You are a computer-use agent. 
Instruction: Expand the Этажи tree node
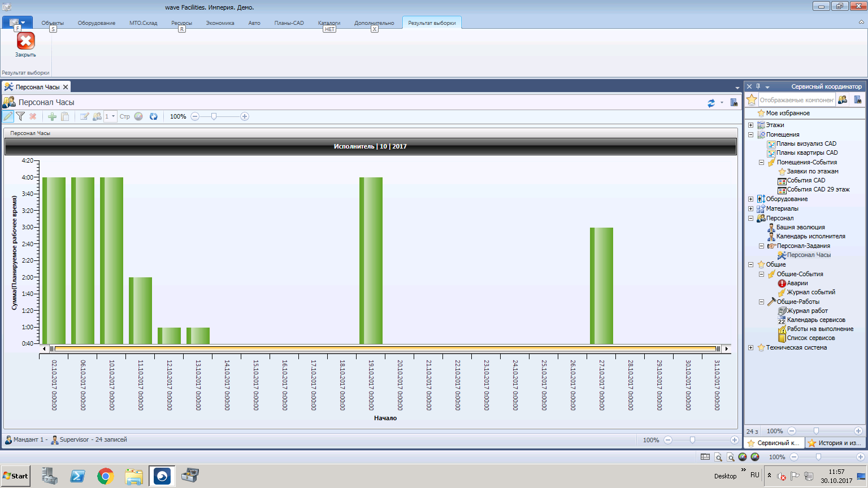750,125
